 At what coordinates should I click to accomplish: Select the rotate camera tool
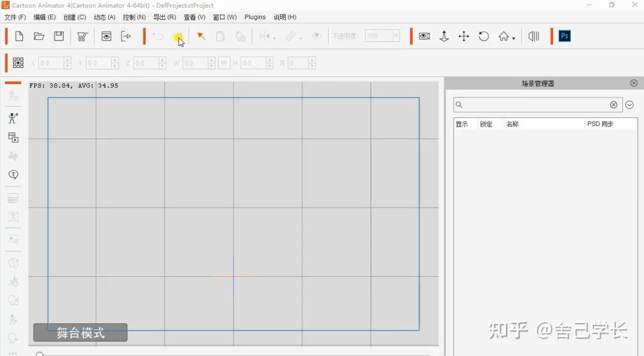pyautogui.click(x=484, y=36)
